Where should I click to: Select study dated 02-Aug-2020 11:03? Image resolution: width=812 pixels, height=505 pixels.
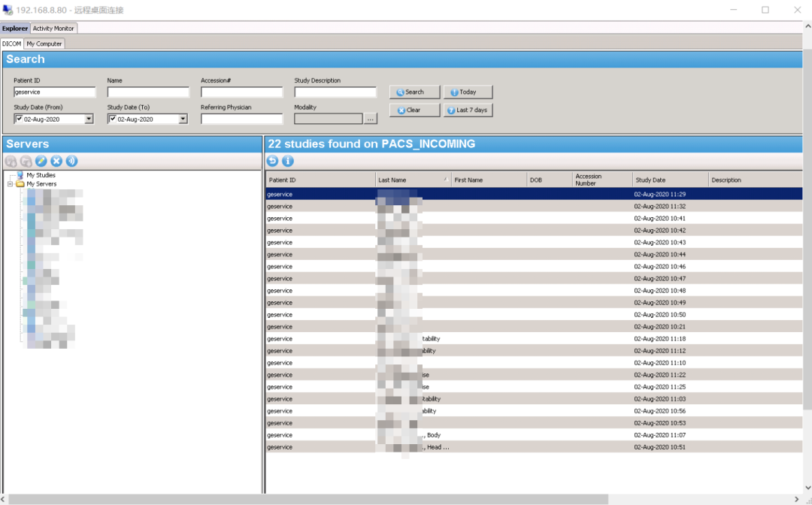click(x=534, y=399)
